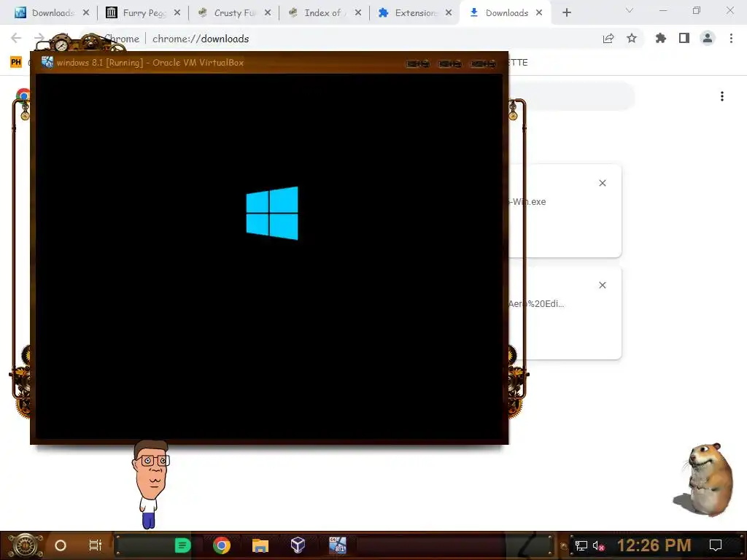
Task: Open Chrome profile avatar
Action: point(708,38)
